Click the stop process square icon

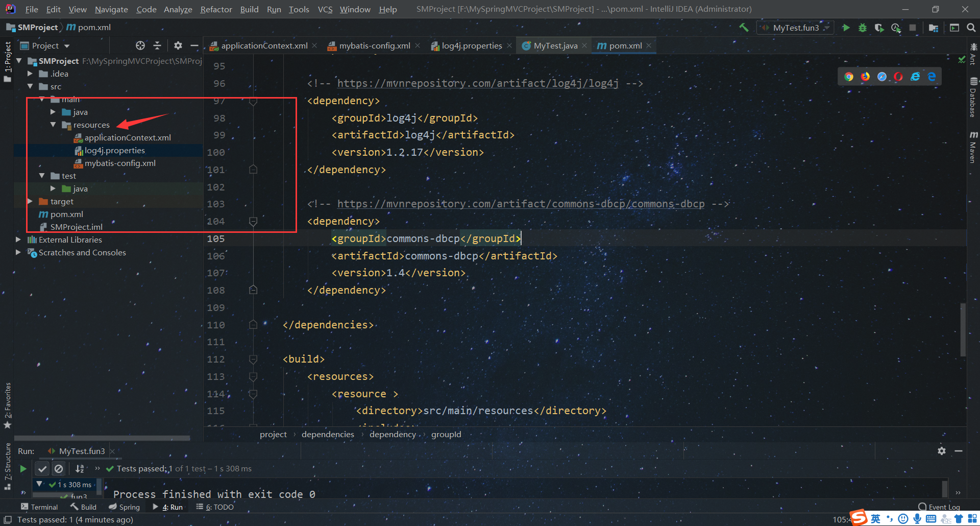pyautogui.click(x=913, y=28)
